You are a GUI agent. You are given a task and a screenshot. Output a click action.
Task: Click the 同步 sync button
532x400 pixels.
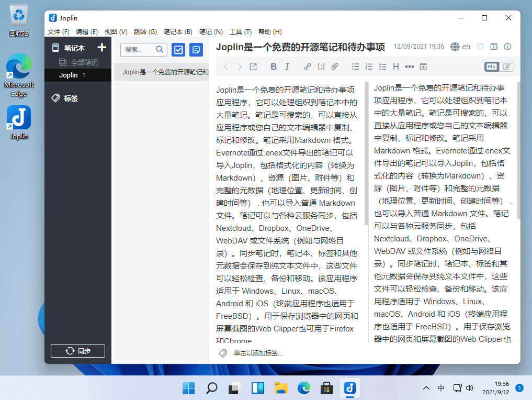(x=78, y=351)
